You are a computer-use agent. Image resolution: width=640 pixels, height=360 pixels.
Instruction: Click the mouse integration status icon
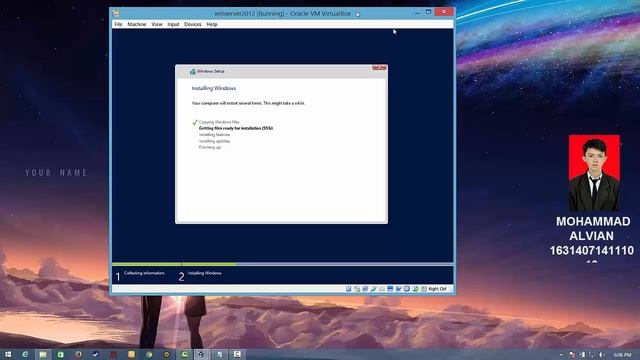coord(415,289)
